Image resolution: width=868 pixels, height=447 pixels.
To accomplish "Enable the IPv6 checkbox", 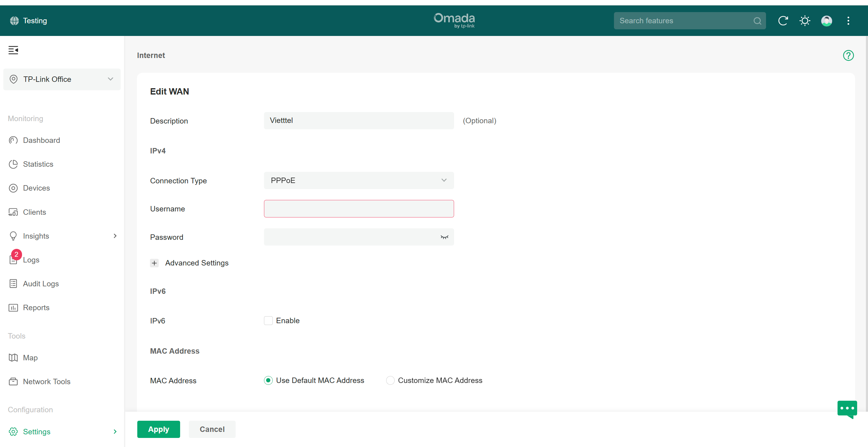I will tap(268, 321).
